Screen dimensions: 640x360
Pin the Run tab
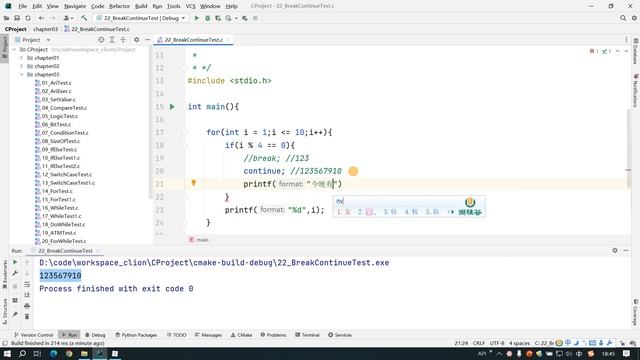click(x=15, y=314)
